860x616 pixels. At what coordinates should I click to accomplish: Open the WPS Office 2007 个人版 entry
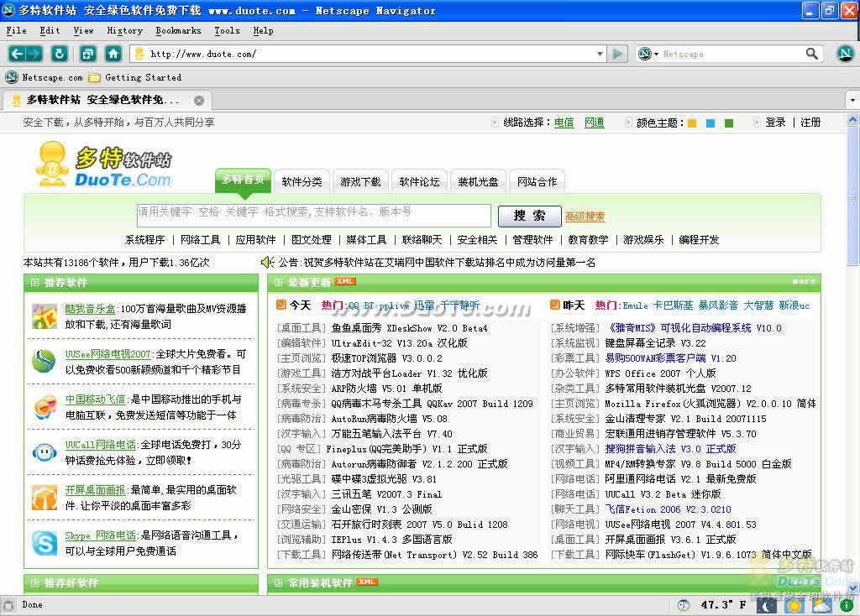click(x=660, y=373)
